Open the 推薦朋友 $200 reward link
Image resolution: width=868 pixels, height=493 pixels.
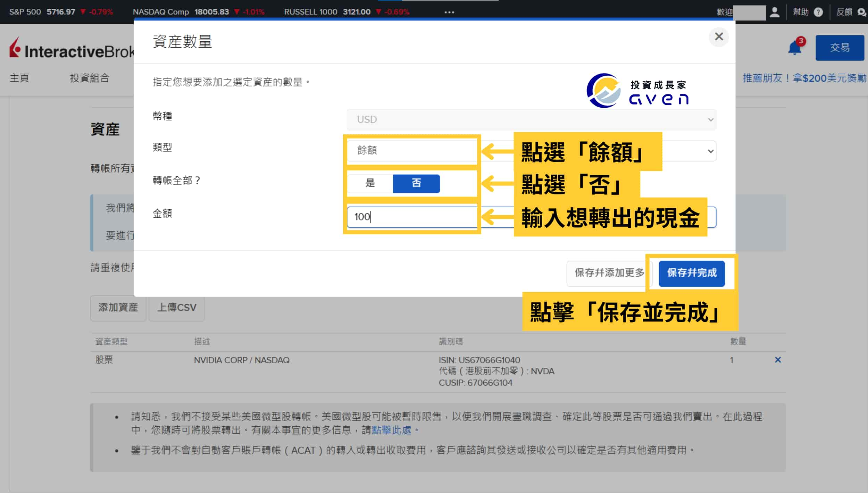804,78
